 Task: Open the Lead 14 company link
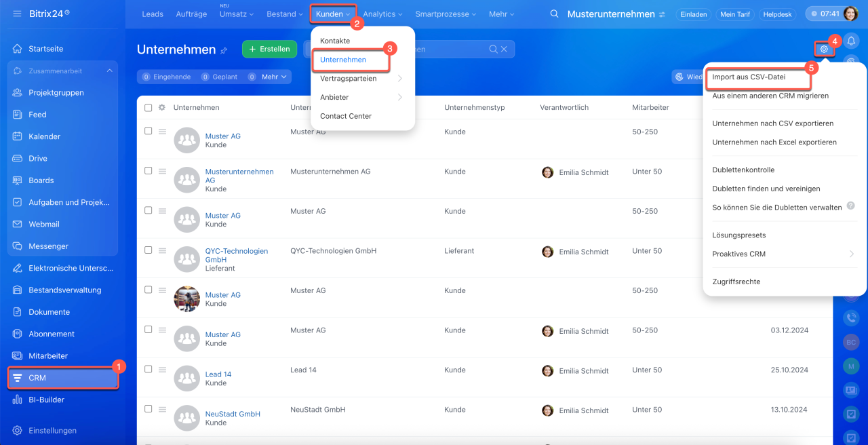218,374
